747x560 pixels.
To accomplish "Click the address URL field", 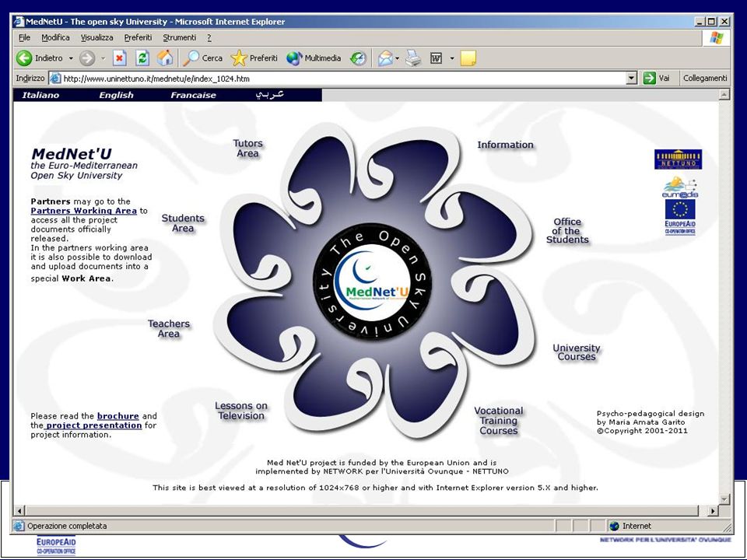I will 343,78.
